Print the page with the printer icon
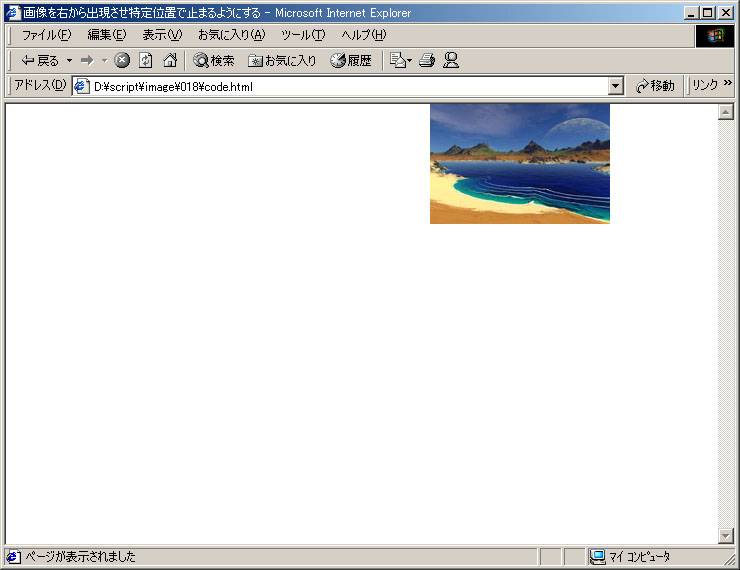Screen dimensions: 740x570 427,60
